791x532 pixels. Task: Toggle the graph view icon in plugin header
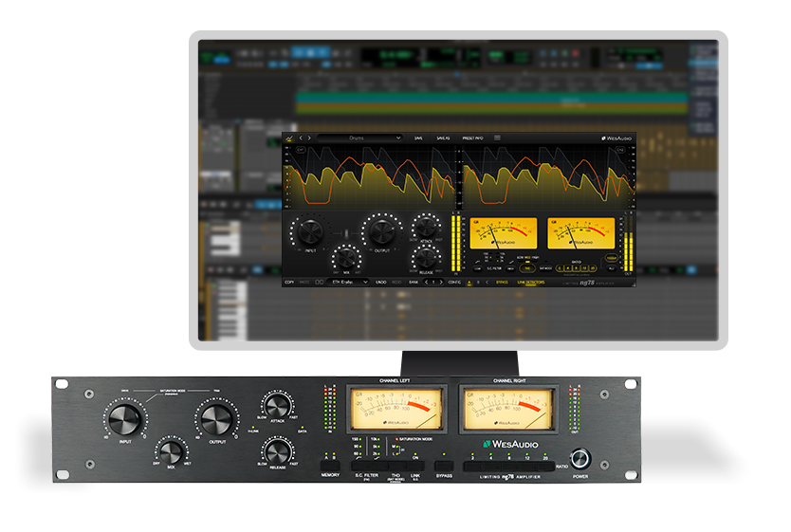pos(289,138)
